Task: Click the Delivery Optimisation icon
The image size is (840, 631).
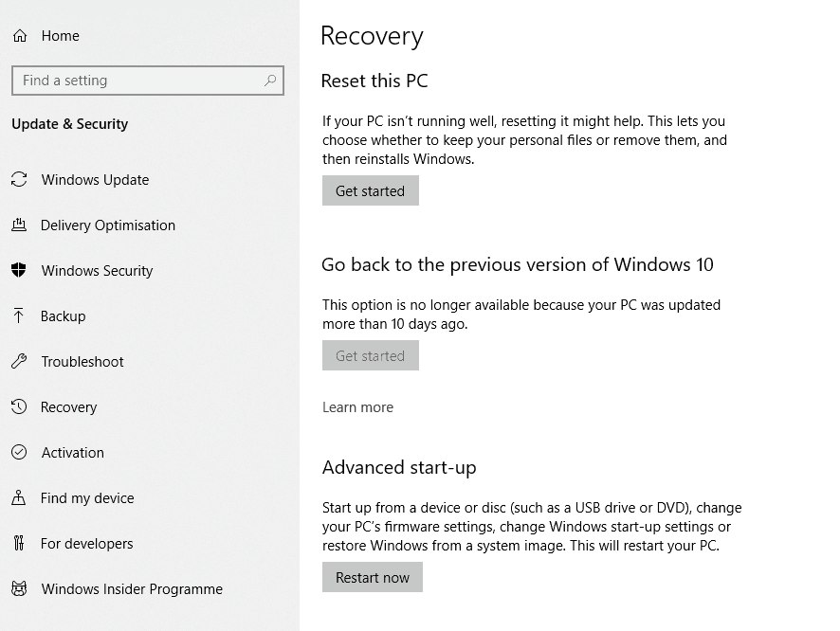Action: tap(19, 225)
